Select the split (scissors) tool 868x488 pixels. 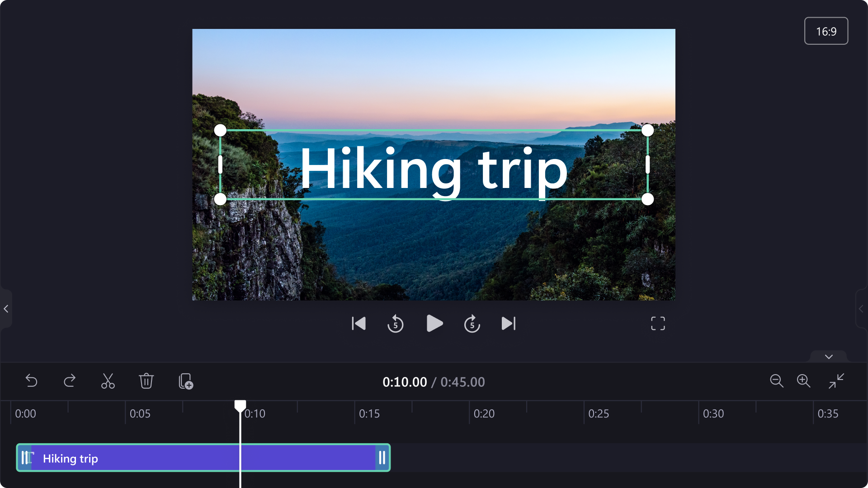(x=108, y=381)
